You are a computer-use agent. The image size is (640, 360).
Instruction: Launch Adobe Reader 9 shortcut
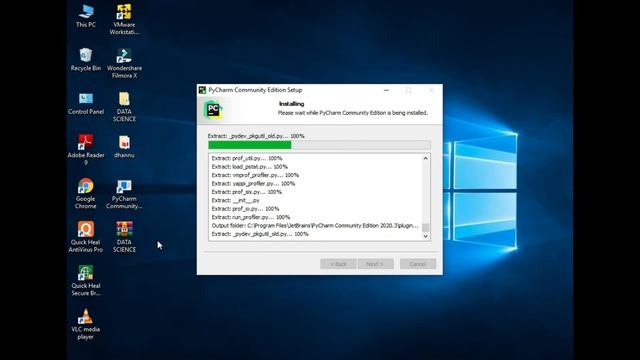click(86, 150)
